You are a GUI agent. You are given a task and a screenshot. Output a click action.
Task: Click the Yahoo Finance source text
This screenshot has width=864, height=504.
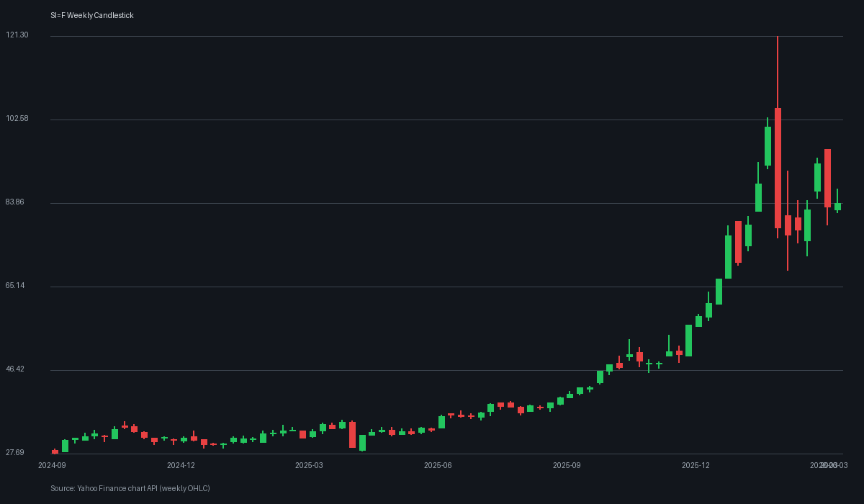(130, 489)
